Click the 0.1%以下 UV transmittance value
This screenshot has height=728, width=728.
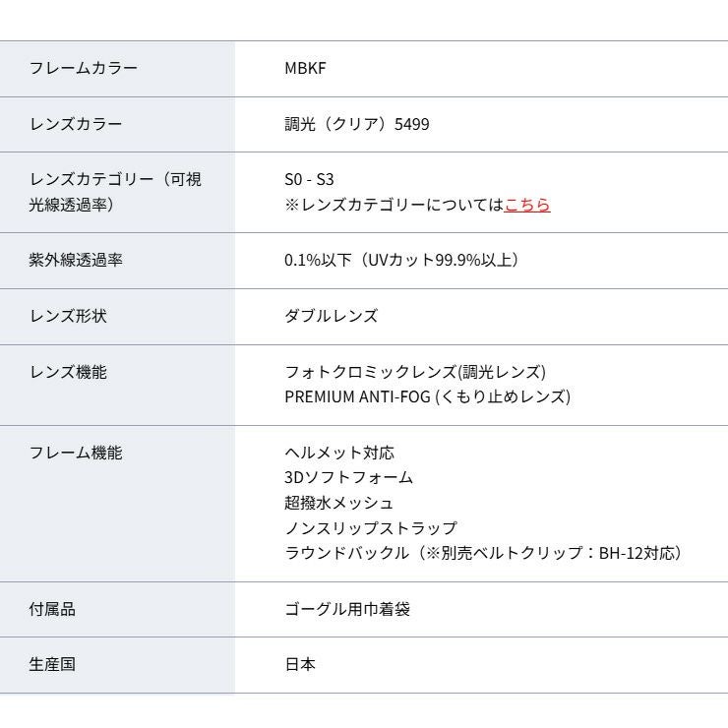point(401,261)
